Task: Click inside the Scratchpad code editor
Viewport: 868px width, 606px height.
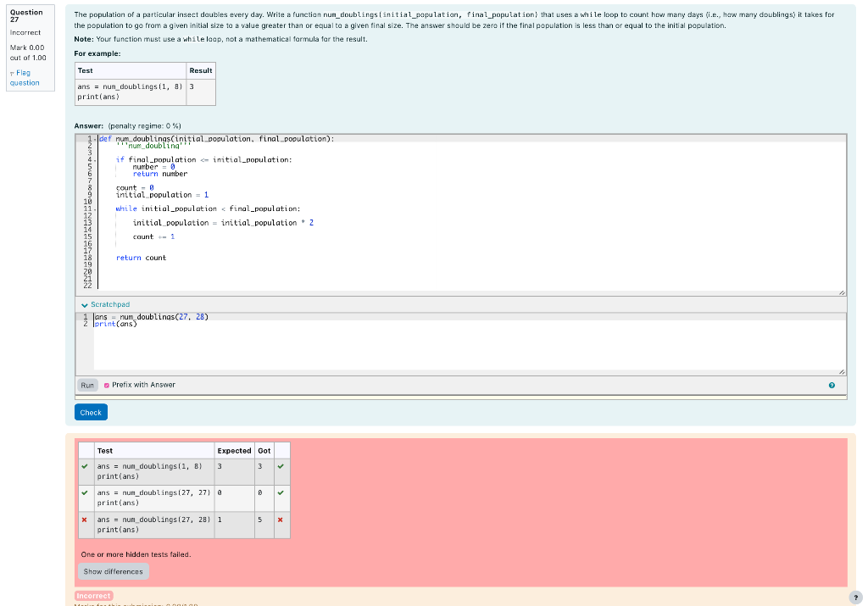Action: (x=339, y=339)
